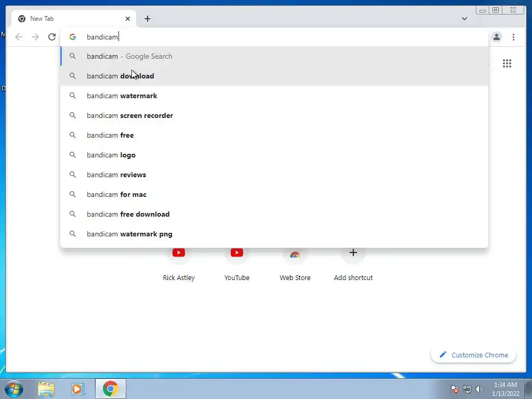Choose 'bandicam download' suggestion

point(274,76)
